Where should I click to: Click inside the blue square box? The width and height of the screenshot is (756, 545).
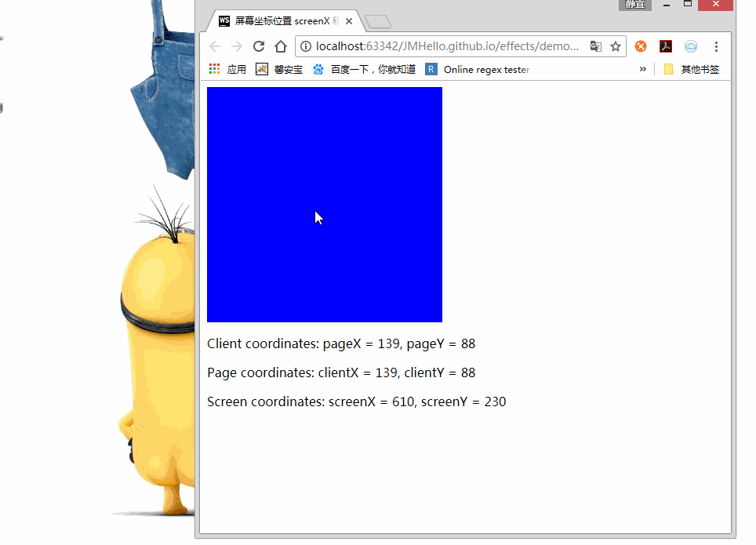(x=325, y=204)
